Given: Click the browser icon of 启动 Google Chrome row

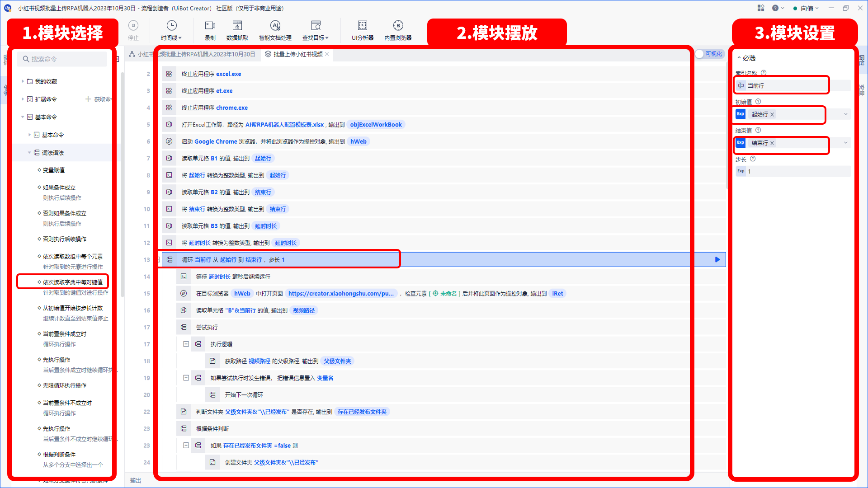Looking at the screenshot, I should (x=169, y=141).
